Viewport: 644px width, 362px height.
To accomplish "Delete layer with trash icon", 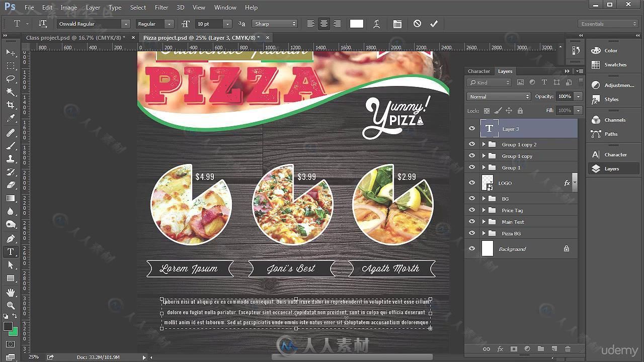I will click(568, 348).
